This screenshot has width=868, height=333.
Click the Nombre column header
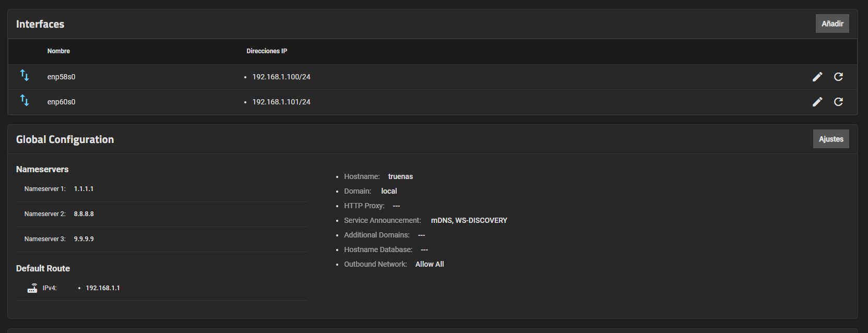(x=58, y=51)
